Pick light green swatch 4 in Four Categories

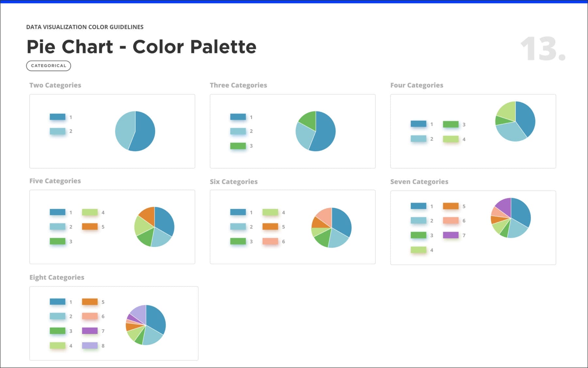(x=451, y=139)
